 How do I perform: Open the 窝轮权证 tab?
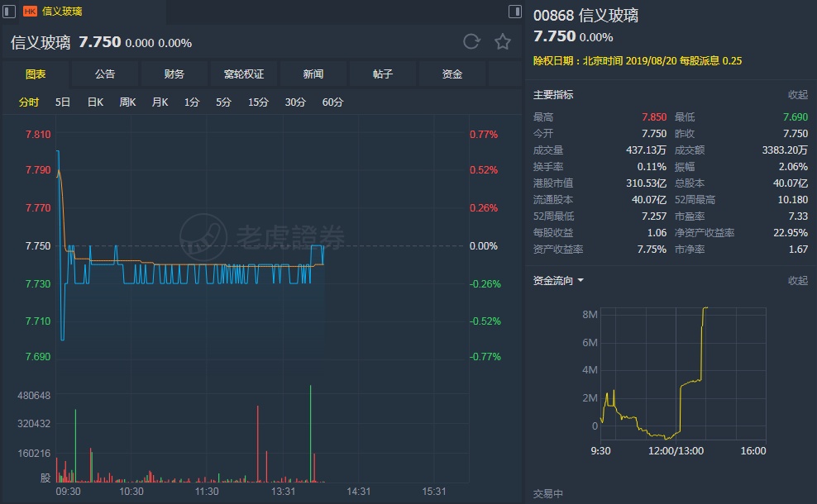[244, 74]
